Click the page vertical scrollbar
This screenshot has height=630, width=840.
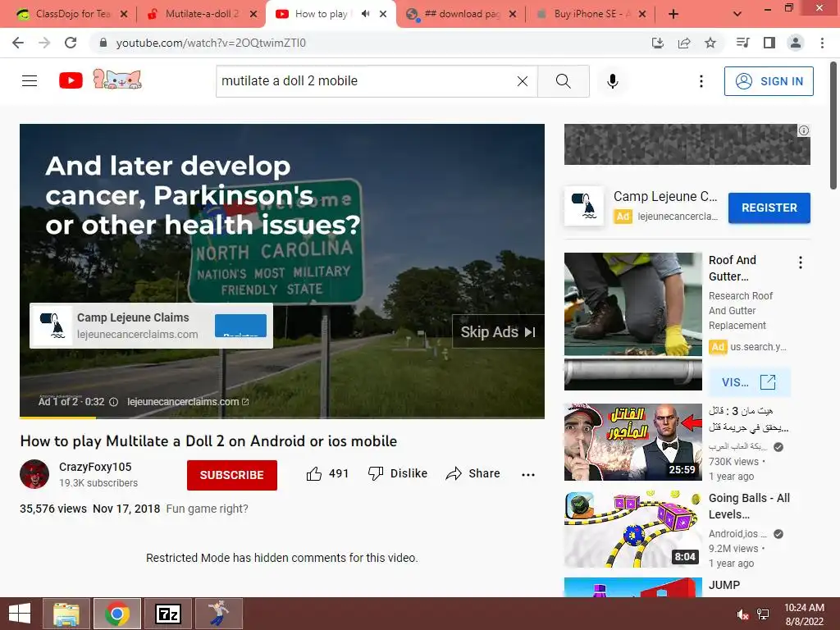[x=833, y=126]
